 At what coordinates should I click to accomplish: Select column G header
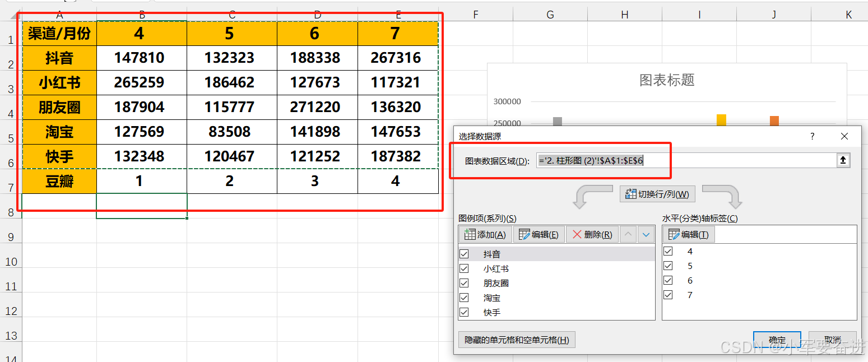(x=550, y=15)
